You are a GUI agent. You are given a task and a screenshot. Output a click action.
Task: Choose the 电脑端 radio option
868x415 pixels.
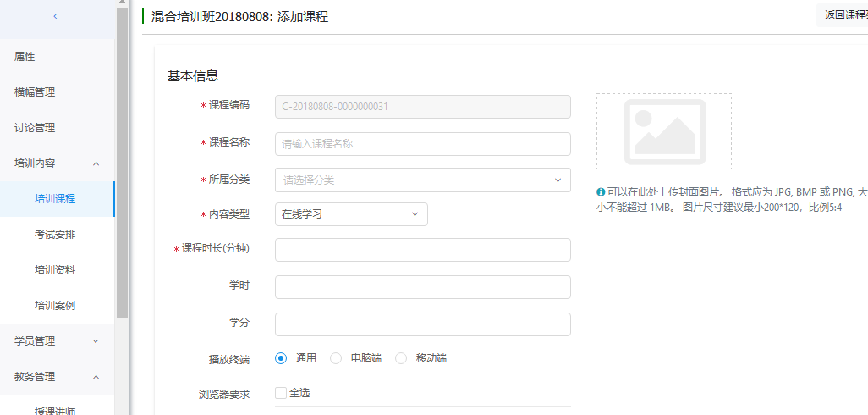336,358
